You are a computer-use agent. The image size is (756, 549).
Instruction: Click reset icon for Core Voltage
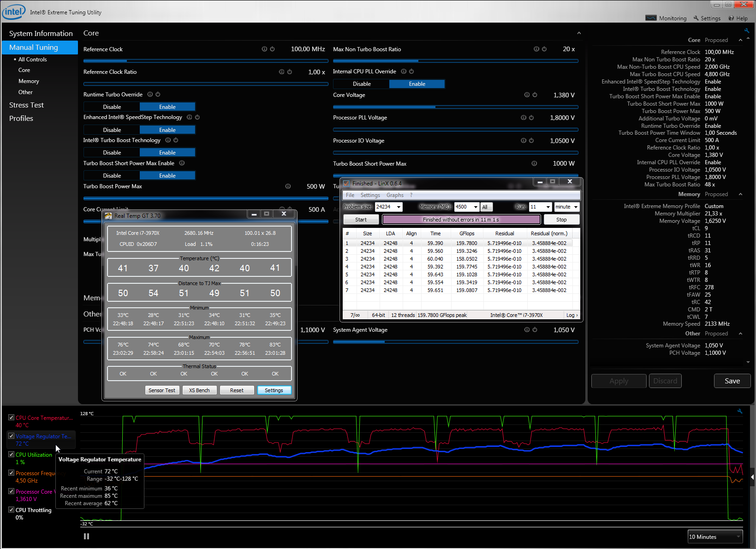coord(535,95)
